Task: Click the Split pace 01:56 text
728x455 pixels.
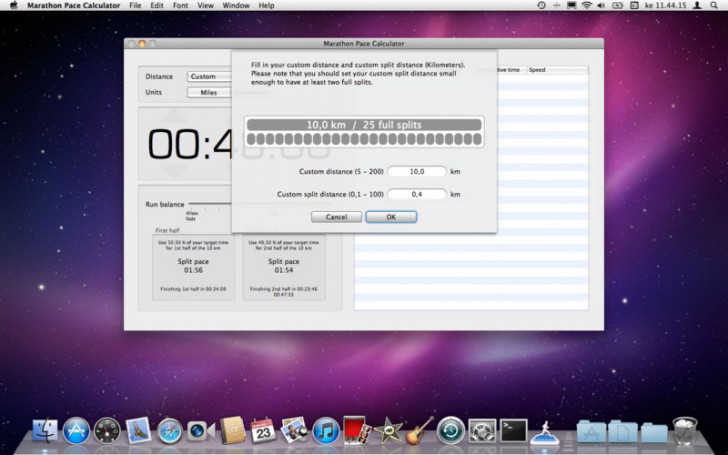Action: 193,266
